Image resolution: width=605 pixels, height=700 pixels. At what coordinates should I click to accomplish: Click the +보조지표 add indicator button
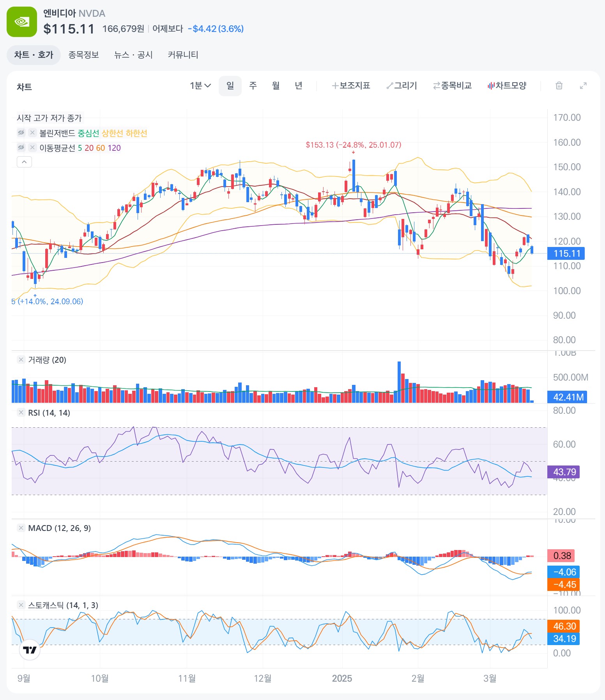tap(351, 86)
